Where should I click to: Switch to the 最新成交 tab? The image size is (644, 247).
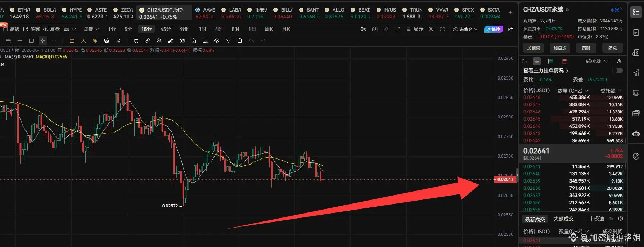coord(535,219)
